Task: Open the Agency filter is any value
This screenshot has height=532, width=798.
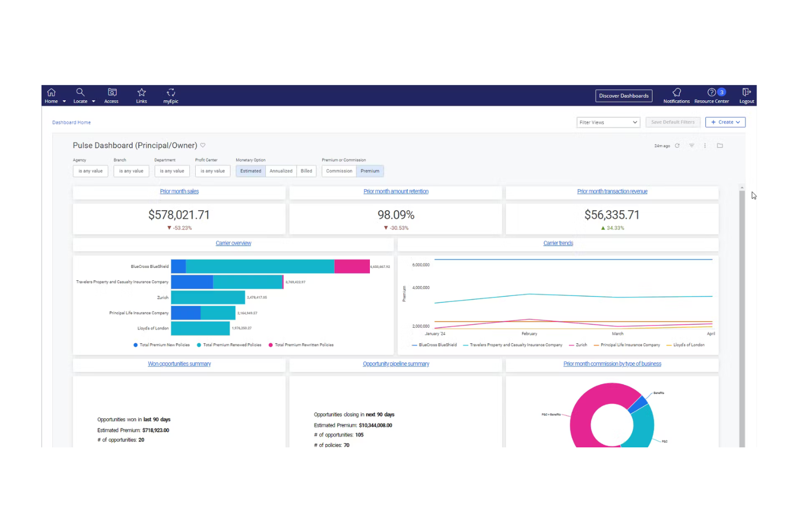Action: [91, 171]
